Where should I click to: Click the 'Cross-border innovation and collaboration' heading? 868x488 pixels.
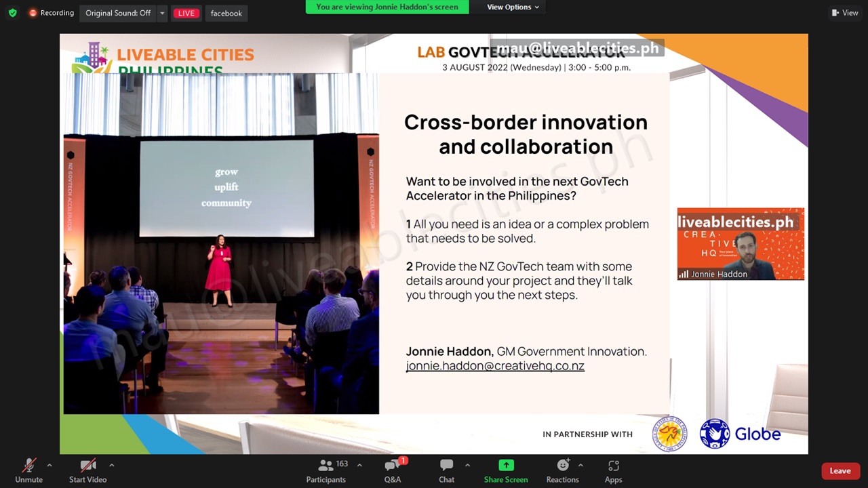(x=526, y=134)
